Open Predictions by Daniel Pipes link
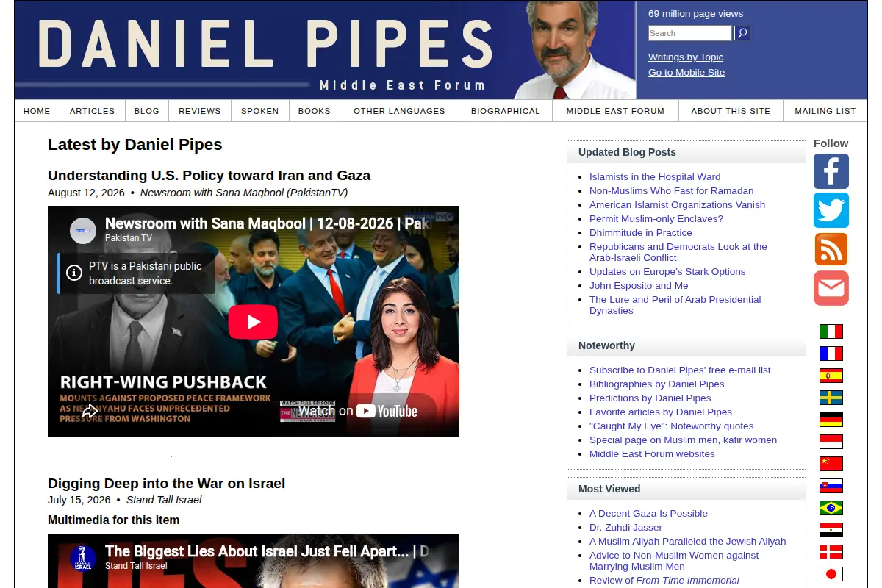The width and height of the screenshot is (882, 588). pos(650,398)
